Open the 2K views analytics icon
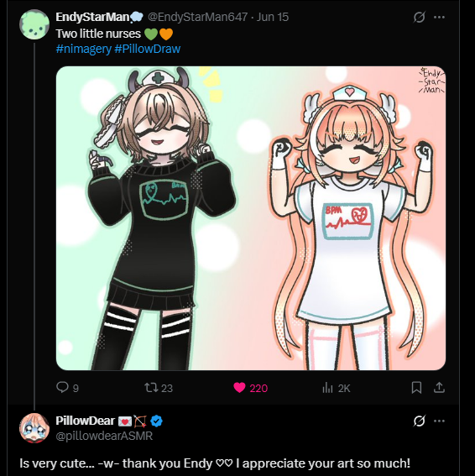475x476 pixels. pyautogui.click(x=327, y=388)
